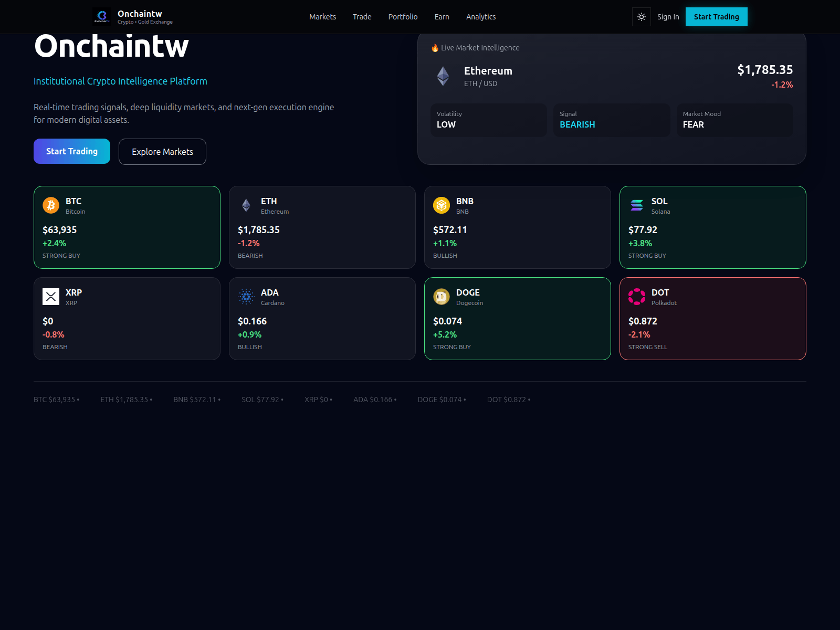Click Start Trading button in header
Screen dimensions: 840x630
(x=716, y=17)
